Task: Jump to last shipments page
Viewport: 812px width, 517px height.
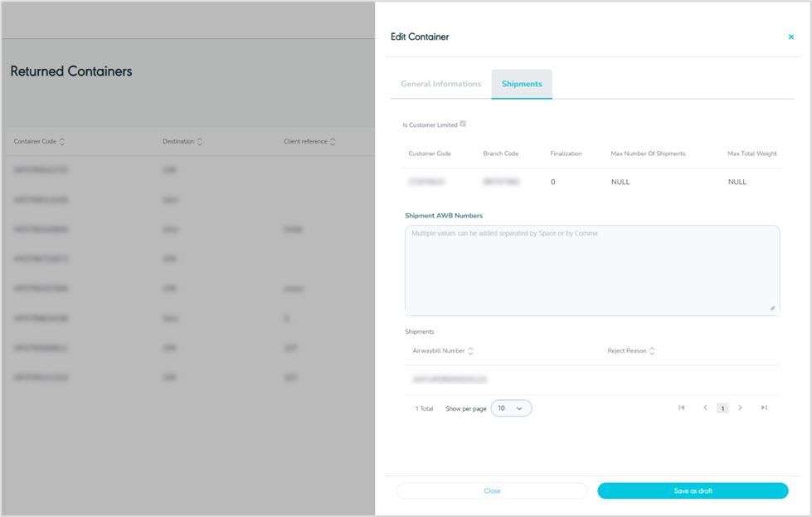Action: [x=764, y=407]
